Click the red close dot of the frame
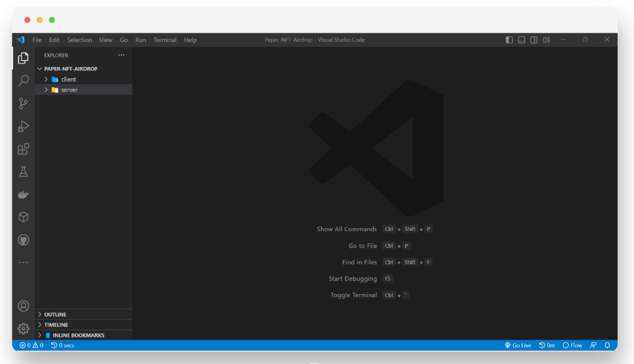This screenshot has width=634, height=364. [x=27, y=20]
